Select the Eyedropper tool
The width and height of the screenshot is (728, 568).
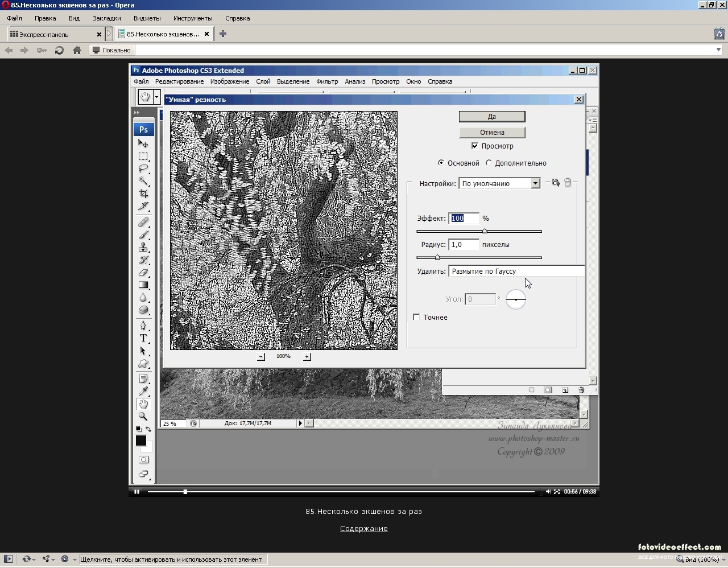143,392
